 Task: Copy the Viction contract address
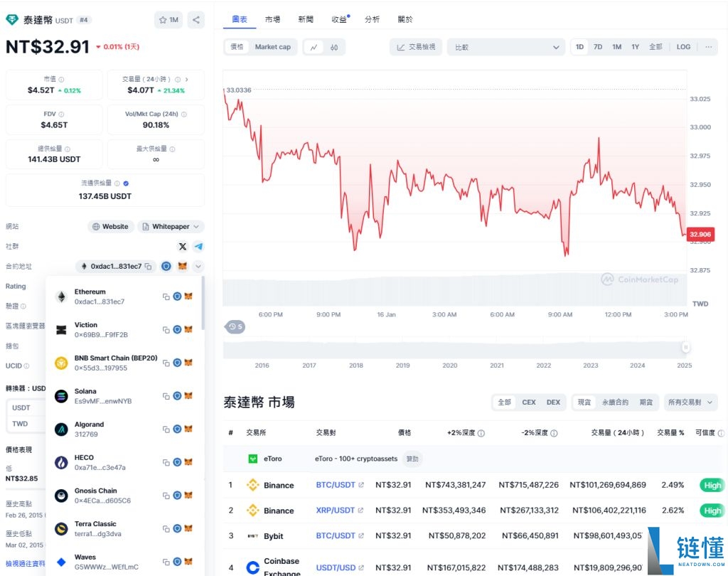tap(166, 330)
